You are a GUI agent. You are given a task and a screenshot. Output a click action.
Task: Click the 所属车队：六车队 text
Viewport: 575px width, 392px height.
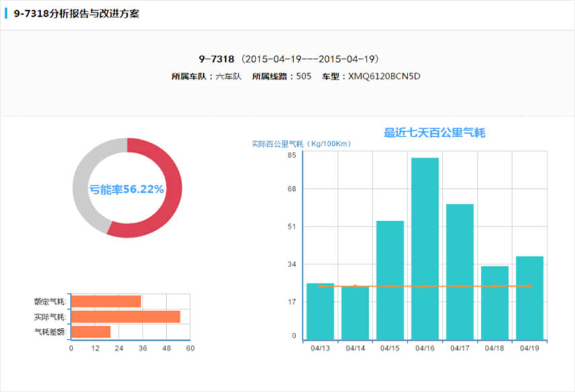206,76
